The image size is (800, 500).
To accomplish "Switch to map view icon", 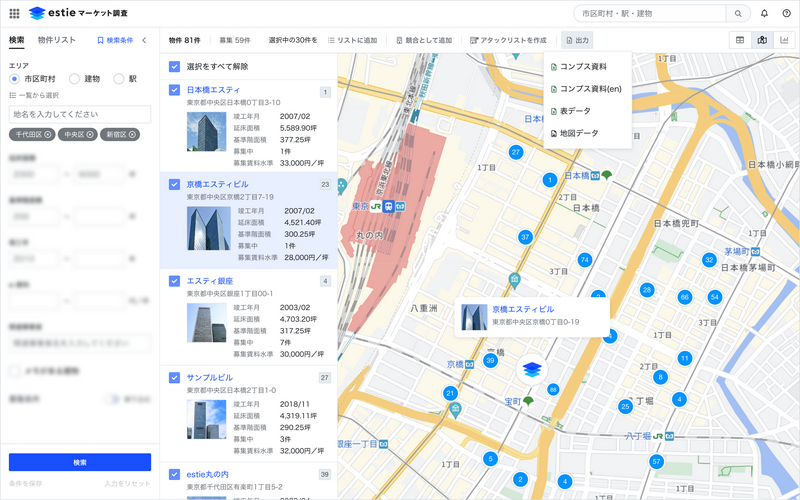I will point(762,40).
